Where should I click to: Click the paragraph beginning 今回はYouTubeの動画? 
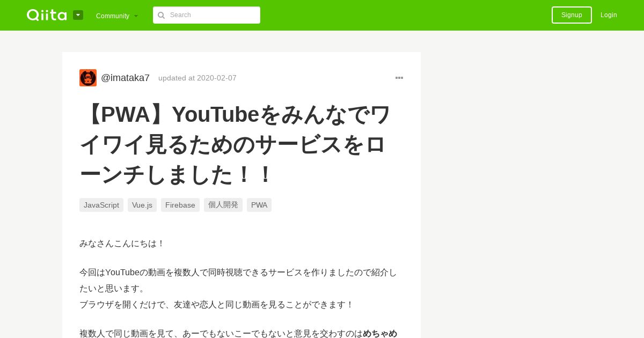pos(238,281)
